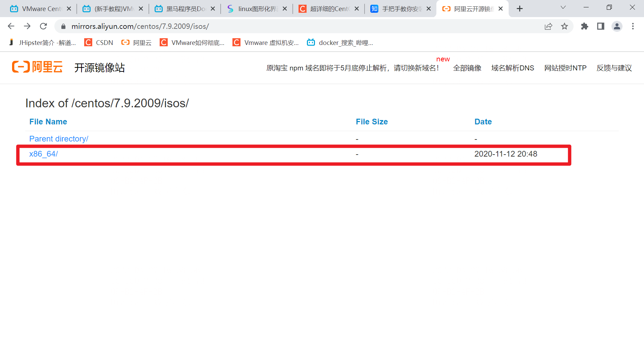The height and width of the screenshot is (342, 644).
Task: Restore down the browser window
Action: (609, 7)
